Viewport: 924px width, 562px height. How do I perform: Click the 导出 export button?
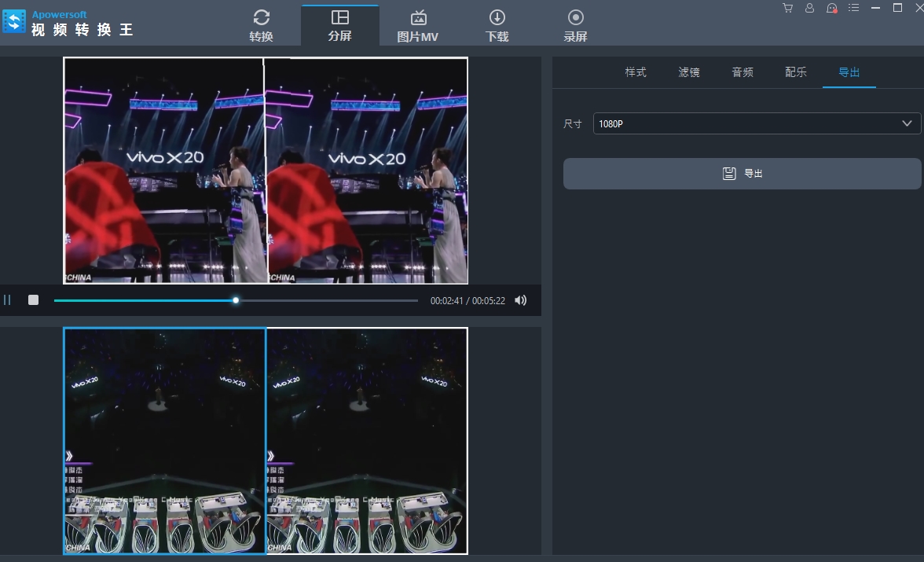pos(742,174)
